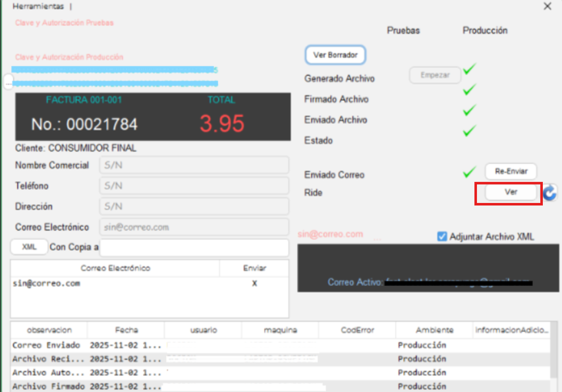Select the Correo Enviado log row

46,345
